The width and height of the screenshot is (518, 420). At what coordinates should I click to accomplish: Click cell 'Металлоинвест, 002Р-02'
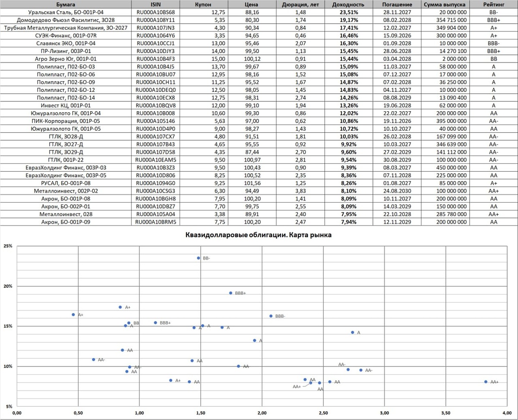point(66,191)
